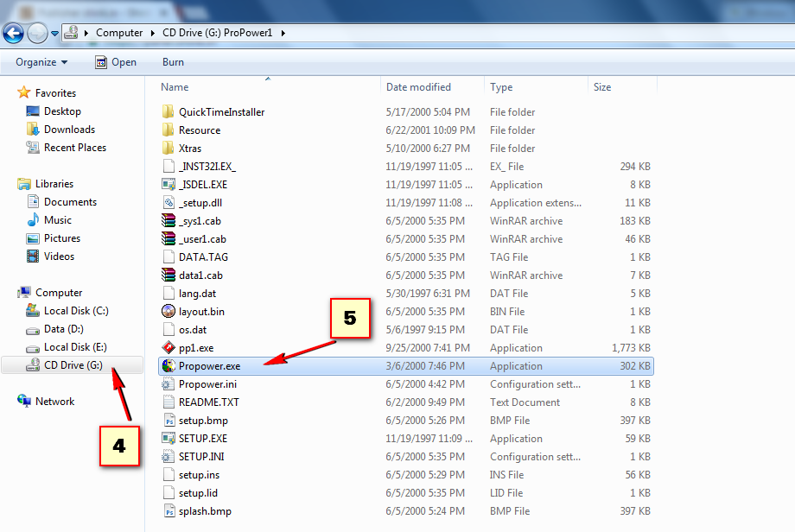Image resolution: width=795 pixels, height=532 pixels.
Task: Click the 1,773 KB size of pp1.exe
Action: 631,348
